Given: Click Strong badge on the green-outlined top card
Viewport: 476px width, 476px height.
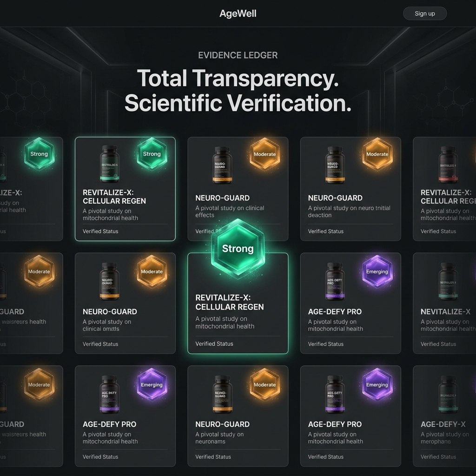Looking at the screenshot, I should click(152, 154).
